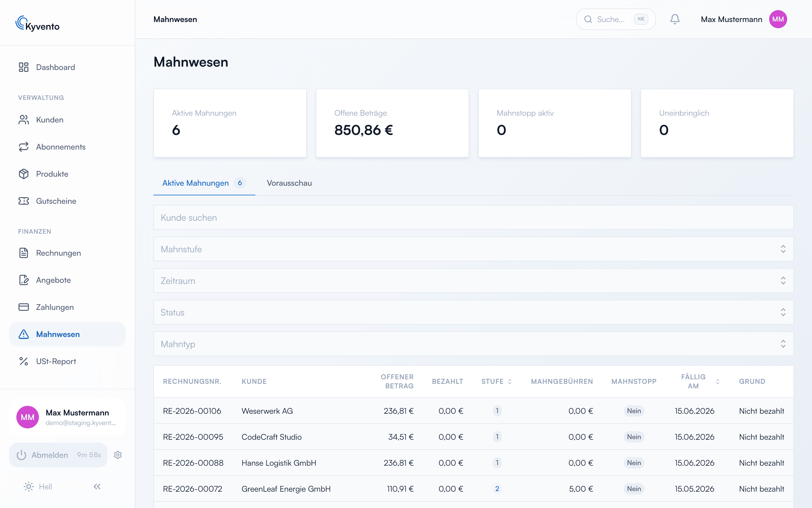
Task: Click Weserwerk AG customer cell
Action: [267, 411]
